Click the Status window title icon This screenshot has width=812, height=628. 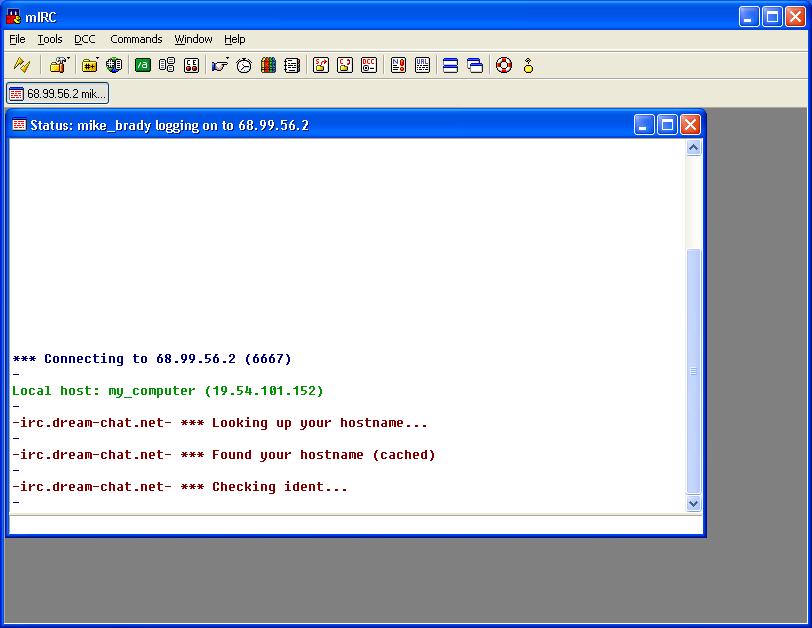click(x=19, y=125)
